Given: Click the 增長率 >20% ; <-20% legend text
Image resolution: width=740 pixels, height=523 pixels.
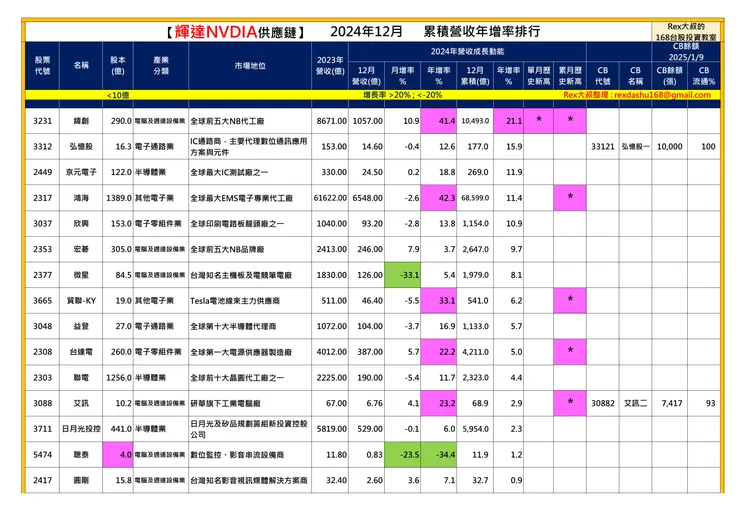Looking at the screenshot, I should [402, 95].
